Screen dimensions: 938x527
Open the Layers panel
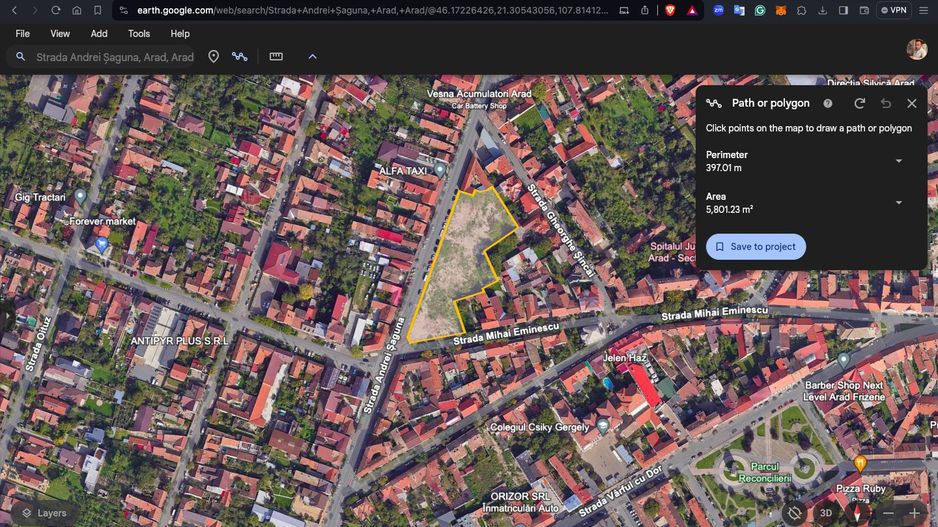click(x=44, y=513)
